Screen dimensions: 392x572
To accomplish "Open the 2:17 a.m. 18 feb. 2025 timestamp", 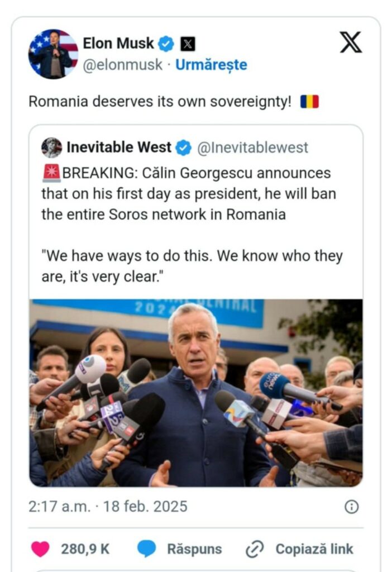I will pos(108,507).
